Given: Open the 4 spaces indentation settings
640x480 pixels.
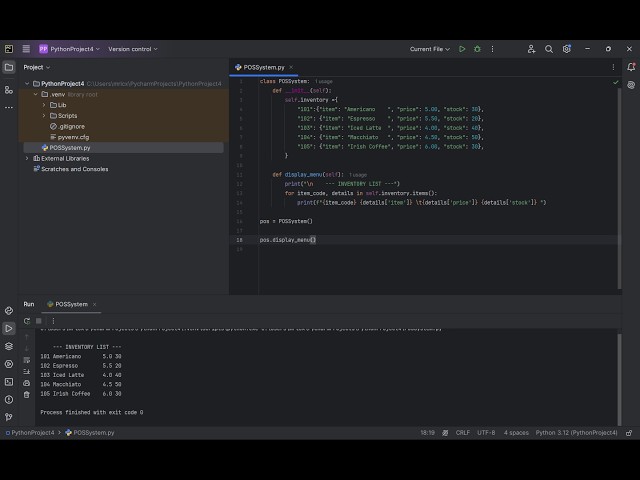Looking at the screenshot, I should point(516,433).
